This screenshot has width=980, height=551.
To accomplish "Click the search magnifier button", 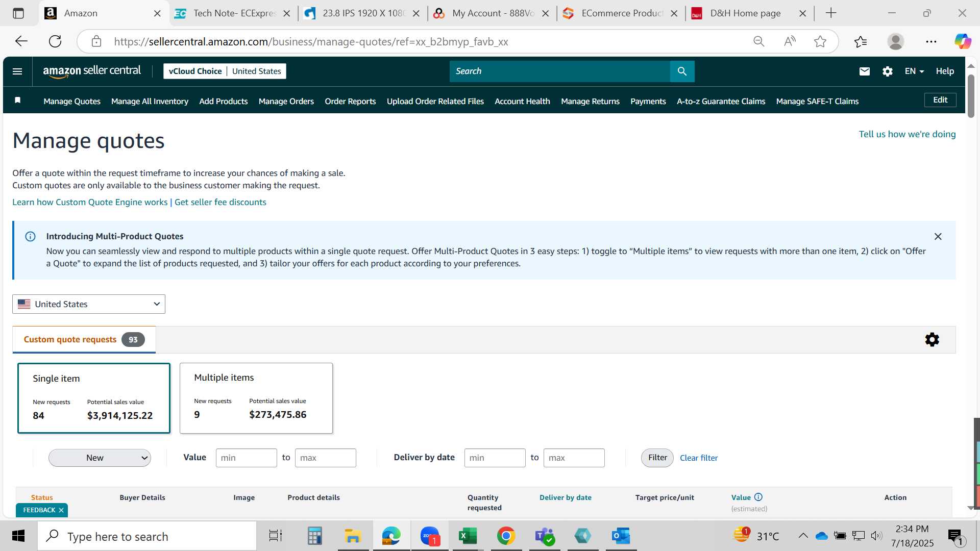I will pos(682,71).
